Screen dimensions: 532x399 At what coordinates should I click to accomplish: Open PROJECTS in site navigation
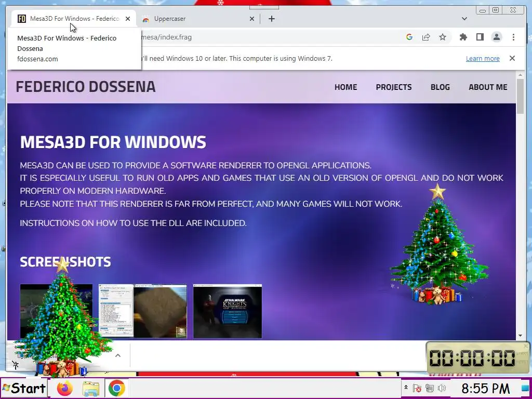point(394,87)
